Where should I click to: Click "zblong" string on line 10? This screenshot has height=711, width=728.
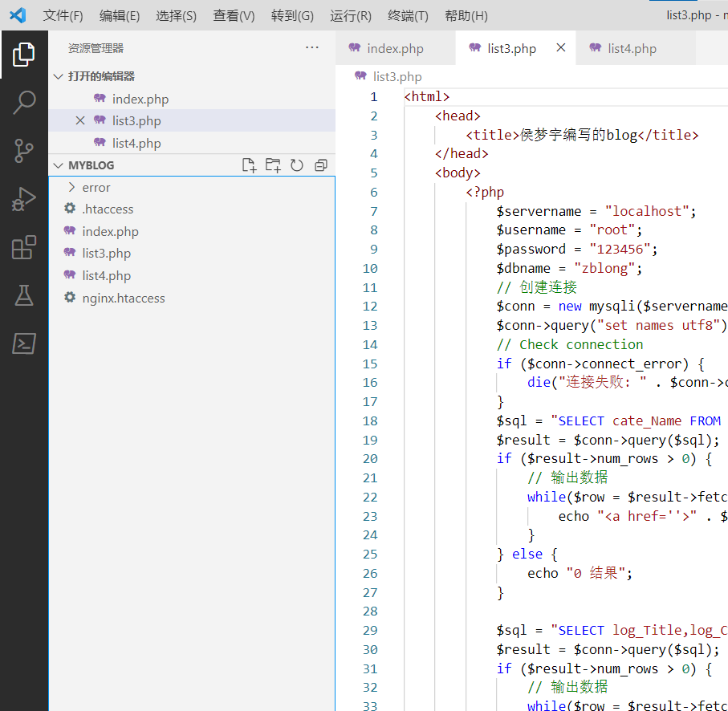604,268
